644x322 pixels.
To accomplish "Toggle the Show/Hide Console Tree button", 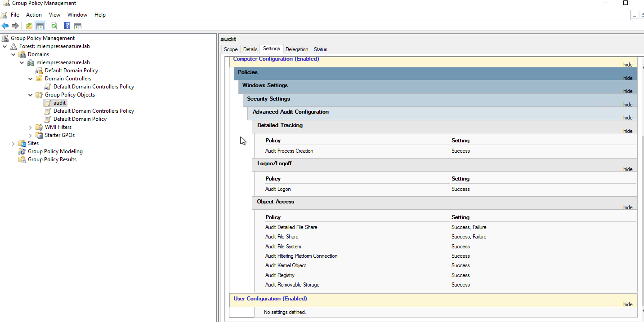I will point(40,26).
